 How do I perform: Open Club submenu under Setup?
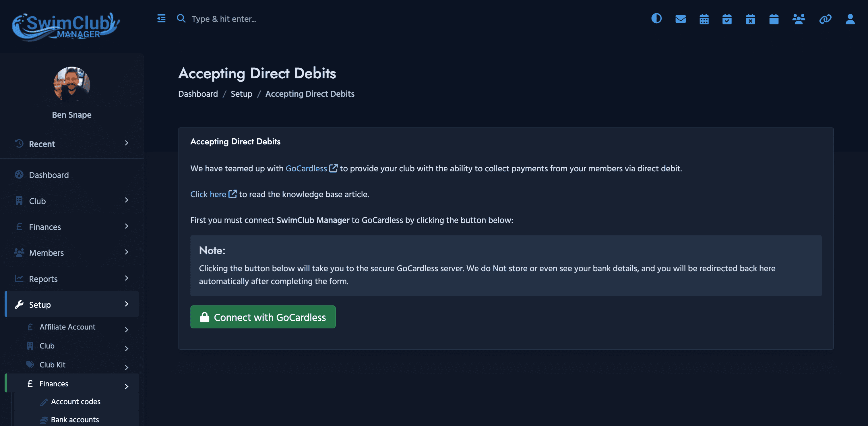click(72, 346)
